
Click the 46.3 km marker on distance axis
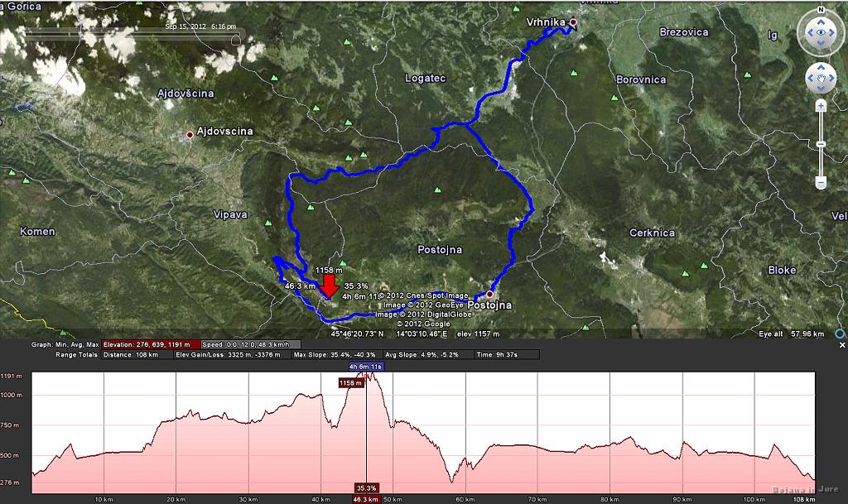366,499
